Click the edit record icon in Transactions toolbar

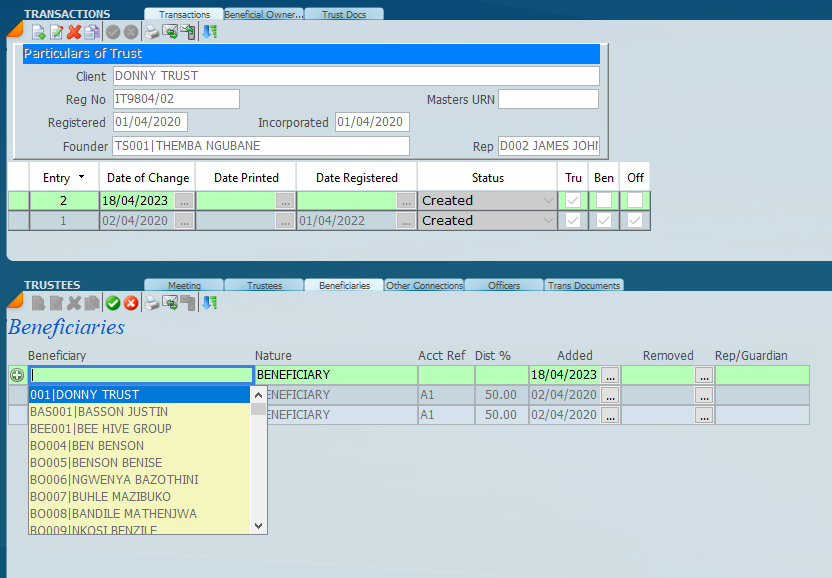click(x=57, y=32)
